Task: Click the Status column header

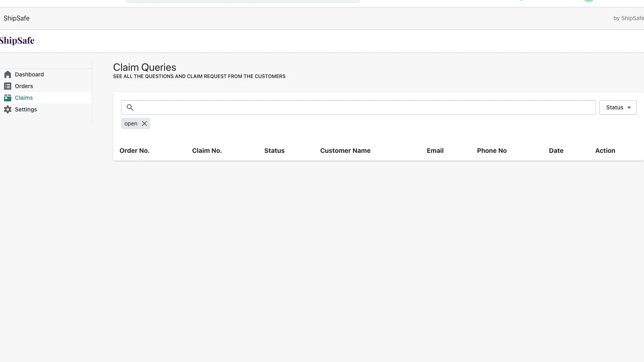Action: (275, 150)
